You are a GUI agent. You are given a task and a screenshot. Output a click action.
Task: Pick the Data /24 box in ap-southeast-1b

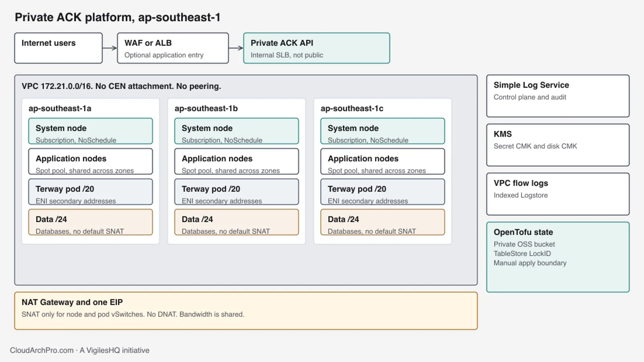237,222
